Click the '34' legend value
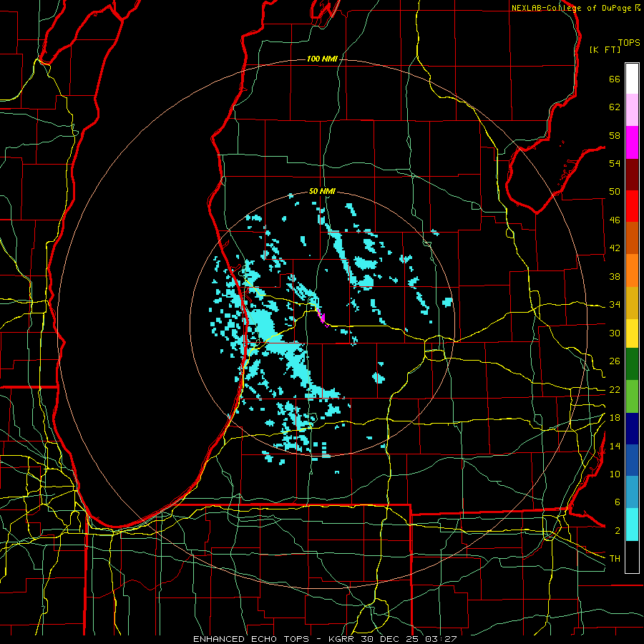 615,305
